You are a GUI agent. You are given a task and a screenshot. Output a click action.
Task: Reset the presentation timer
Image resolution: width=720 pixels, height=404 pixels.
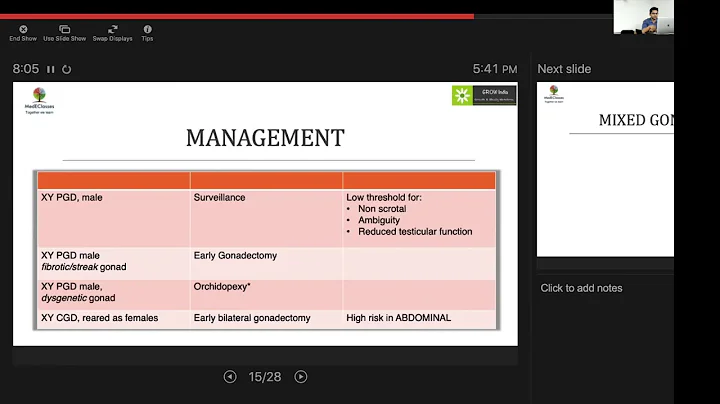[x=67, y=69]
